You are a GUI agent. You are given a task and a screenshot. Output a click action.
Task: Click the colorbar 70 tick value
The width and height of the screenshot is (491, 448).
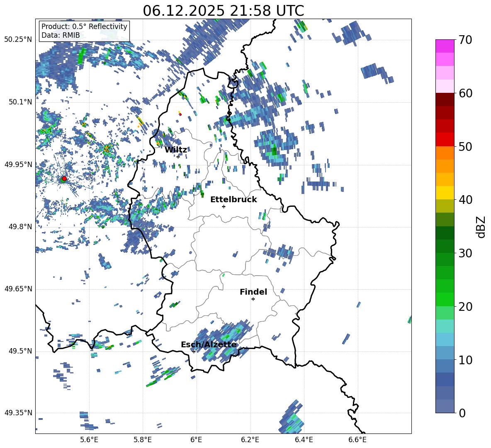click(465, 40)
